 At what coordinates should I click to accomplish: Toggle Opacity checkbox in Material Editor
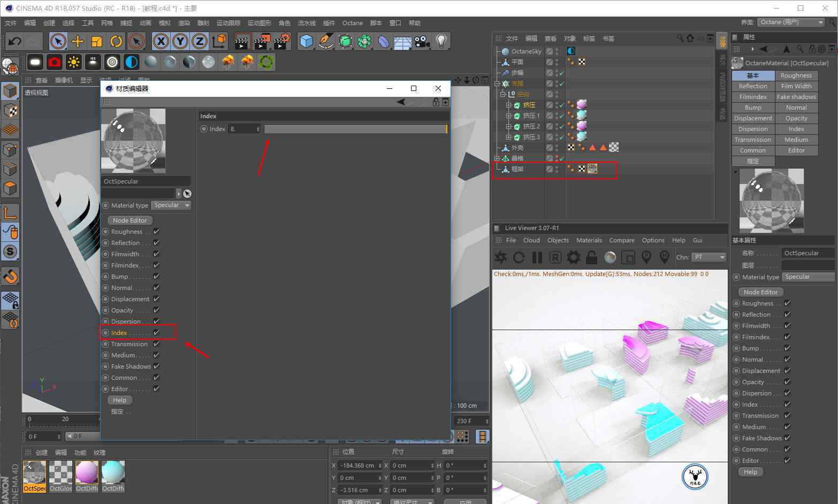[x=156, y=310]
